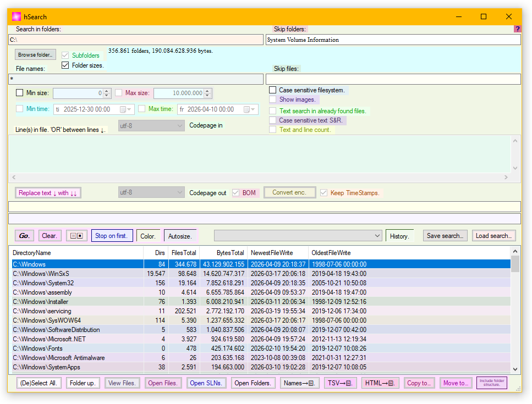Toggle Keep TimeStamps checkbox
532x404 pixels.
point(323,193)
